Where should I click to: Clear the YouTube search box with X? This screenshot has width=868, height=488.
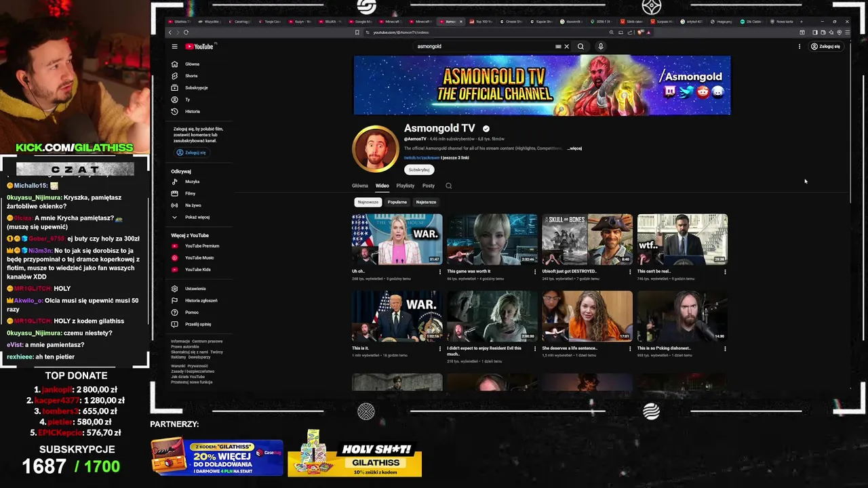[x=567, y=47]
